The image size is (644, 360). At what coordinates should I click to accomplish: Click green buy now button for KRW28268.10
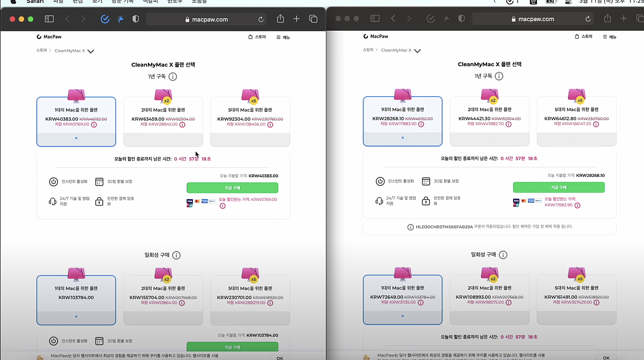click(559, 187)
